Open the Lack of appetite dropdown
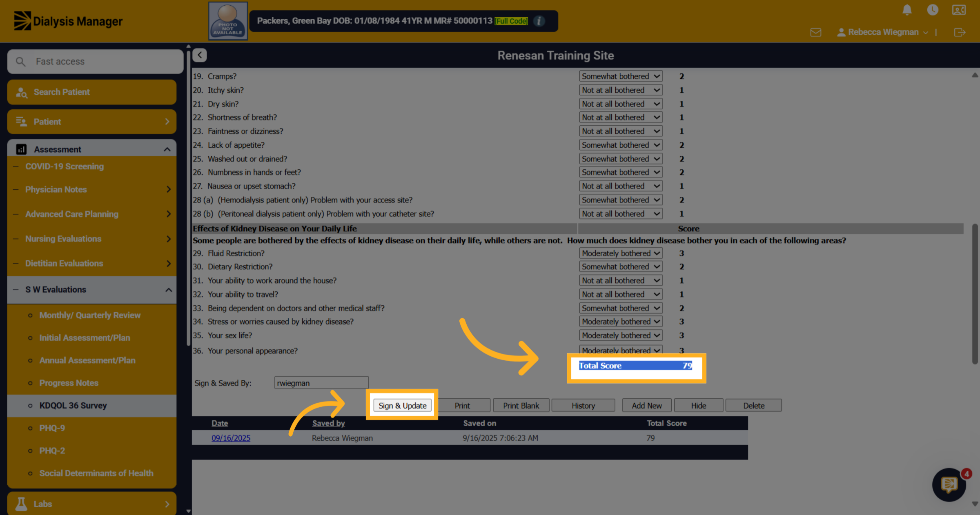The width and height of the screenshot is (980, 515). coord(621,145)
